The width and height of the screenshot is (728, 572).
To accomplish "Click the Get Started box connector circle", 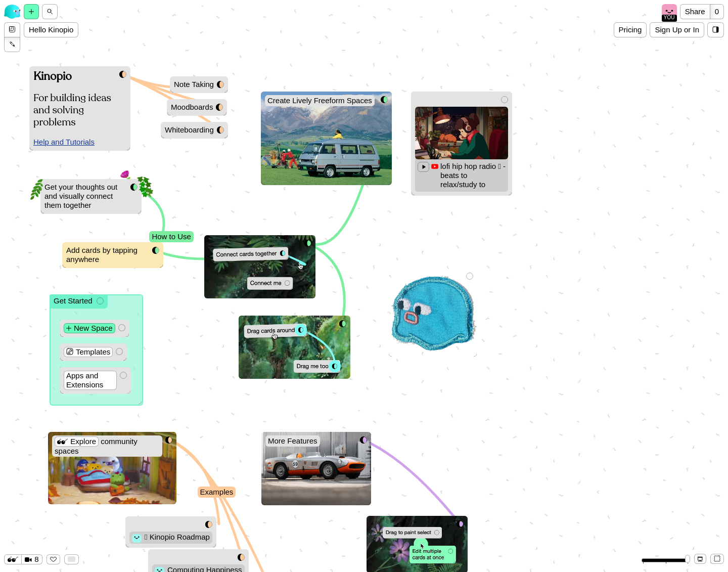I will pos(100,301).
